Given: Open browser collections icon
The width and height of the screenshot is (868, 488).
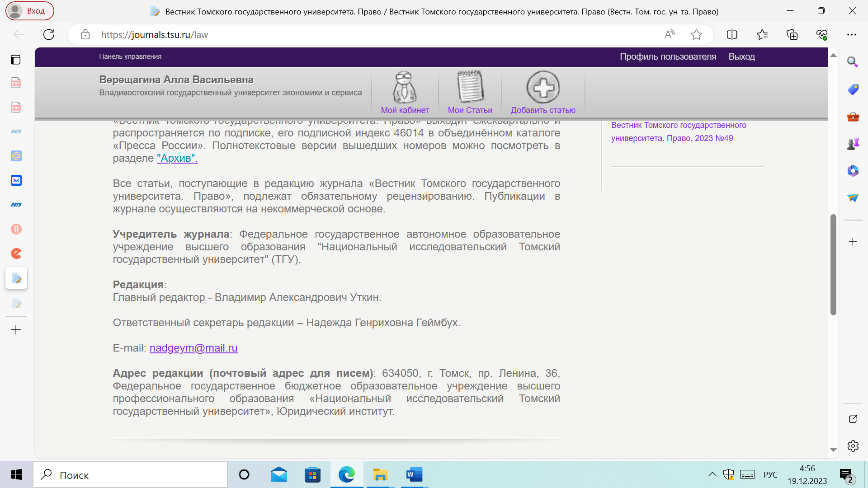Looking at the screenshot, I should click(792, 35).
